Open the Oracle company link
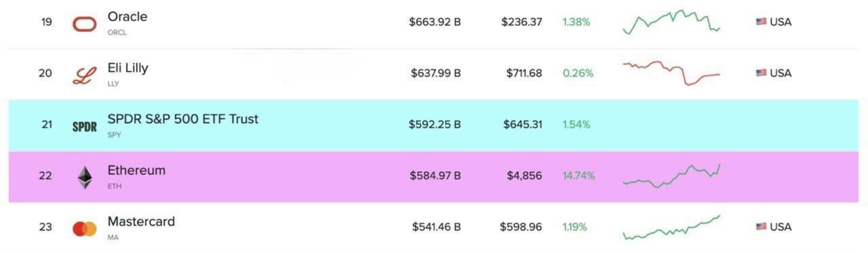 (x=127, y=16)
